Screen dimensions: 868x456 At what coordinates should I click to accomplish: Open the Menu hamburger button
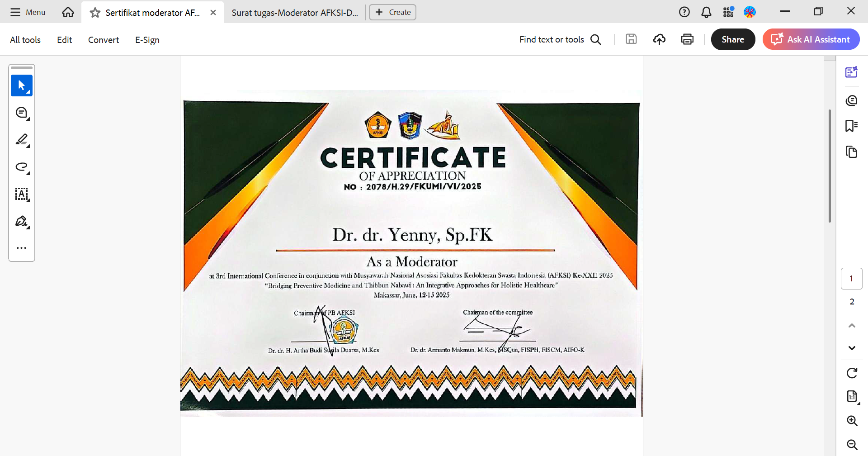pos(28,12)
